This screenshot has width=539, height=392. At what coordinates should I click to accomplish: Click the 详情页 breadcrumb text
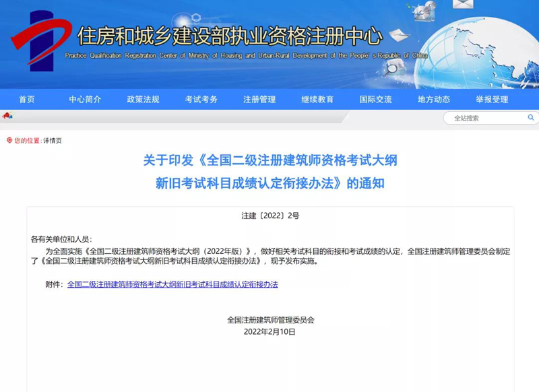(53, 141)
